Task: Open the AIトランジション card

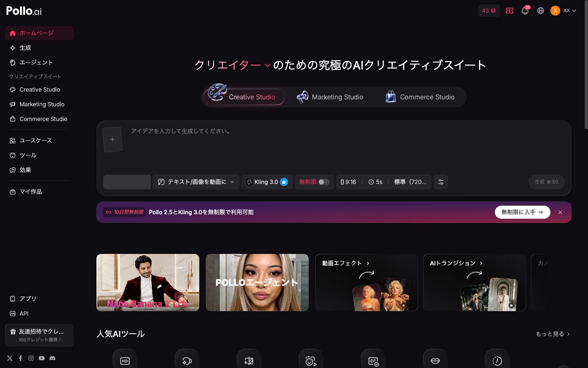Action: [x=474, y=283]
